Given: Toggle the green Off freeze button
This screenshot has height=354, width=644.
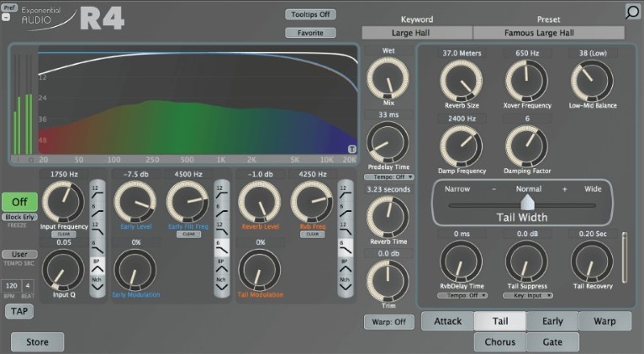Looking at the screenshot, I should 18,203.
